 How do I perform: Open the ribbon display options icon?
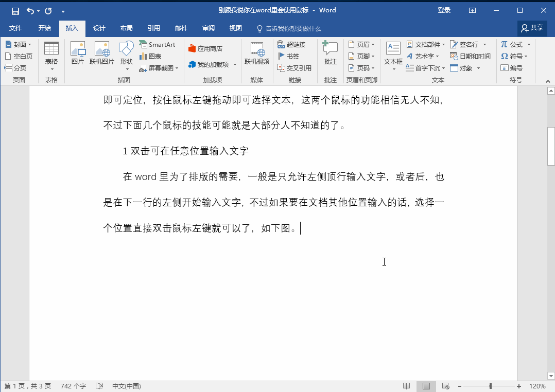472,10
